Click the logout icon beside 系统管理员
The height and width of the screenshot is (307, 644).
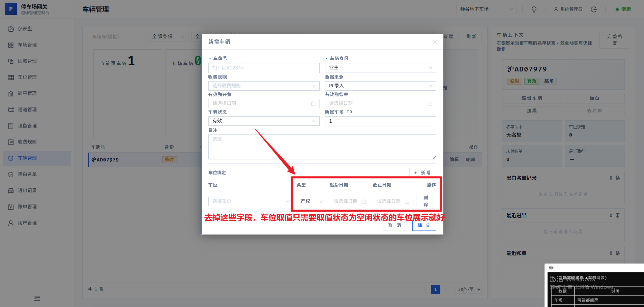tap(594, 9)
